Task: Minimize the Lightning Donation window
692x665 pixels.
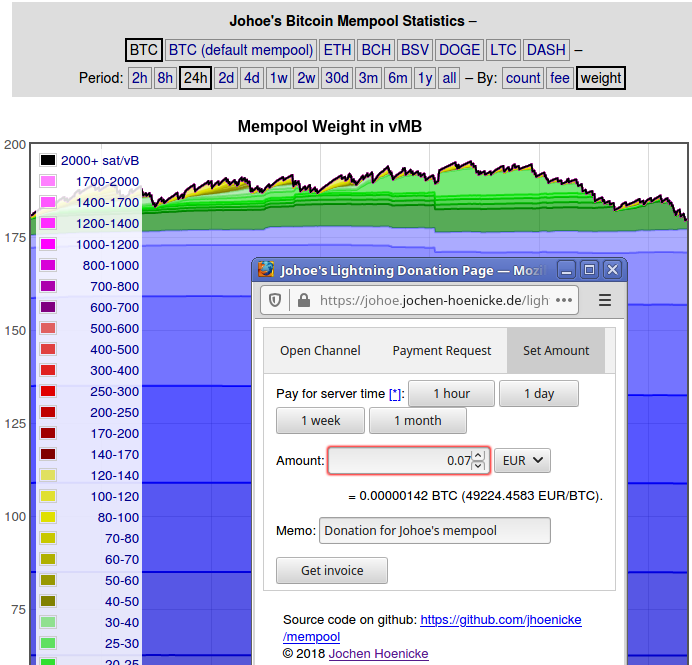Action: 567,270
